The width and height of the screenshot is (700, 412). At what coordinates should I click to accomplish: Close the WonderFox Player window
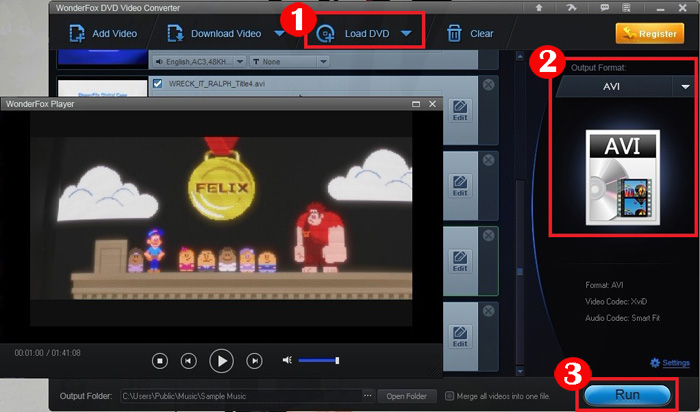pos(432,104)
